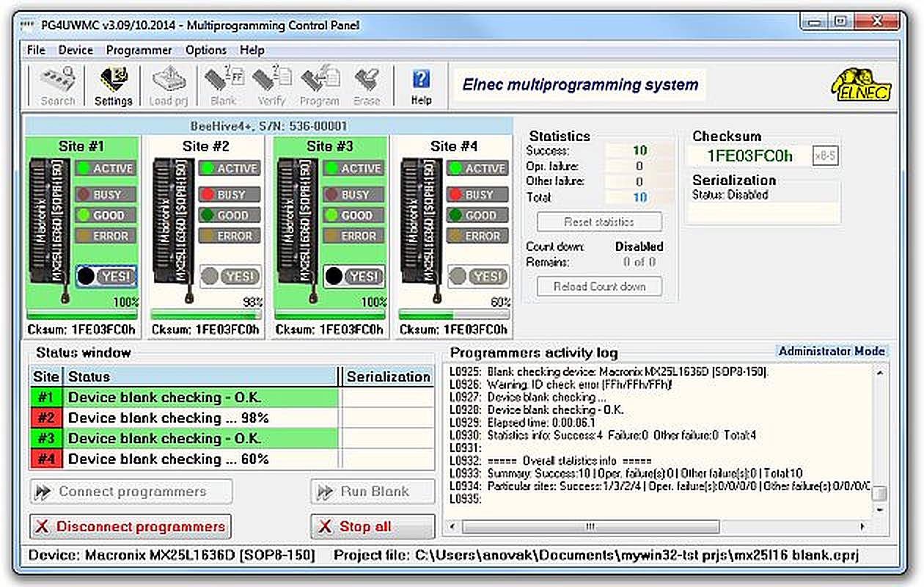
Task: Open Help from the toolbar icon
Action: click(x=421, y=86)
